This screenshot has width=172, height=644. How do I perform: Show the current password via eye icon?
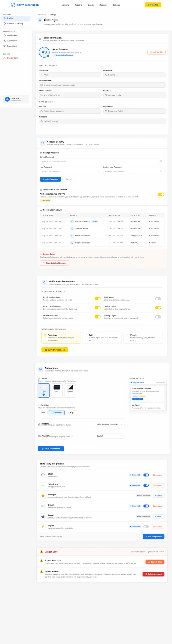[161, 161]
